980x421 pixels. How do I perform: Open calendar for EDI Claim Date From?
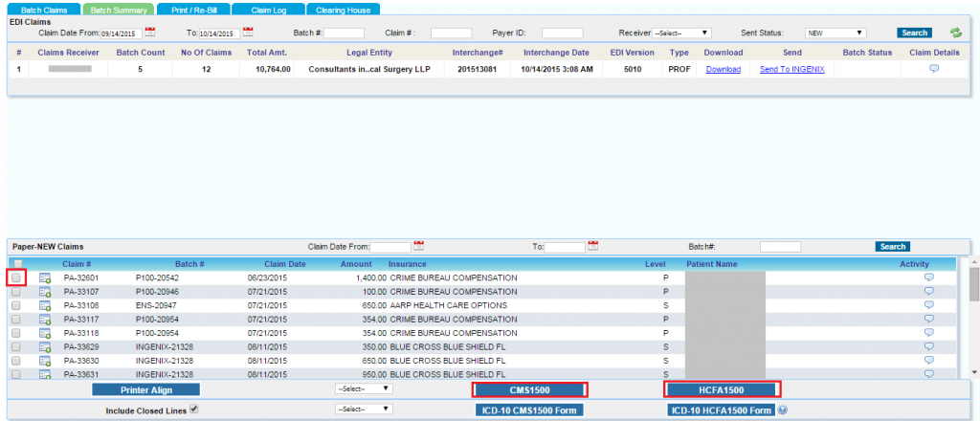point(150,32)
